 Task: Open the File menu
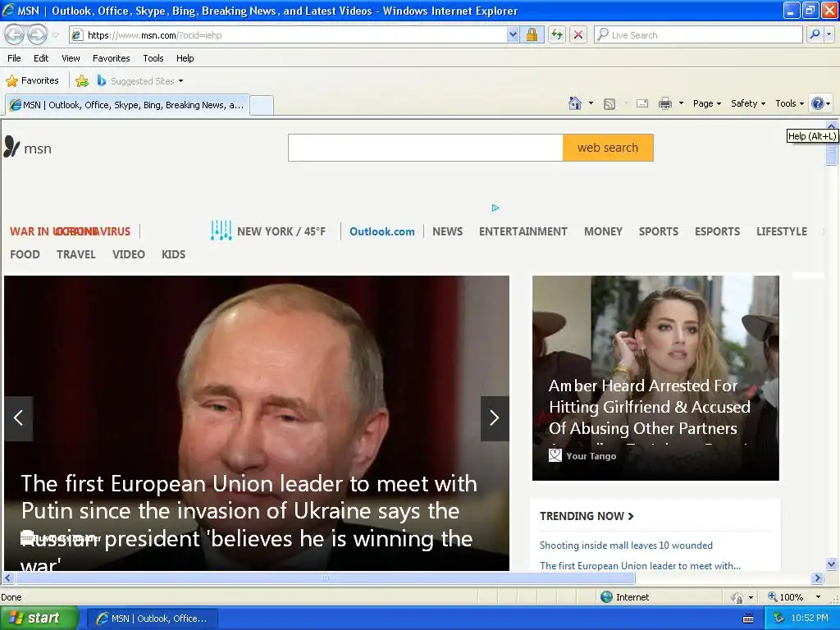[15, 58]
